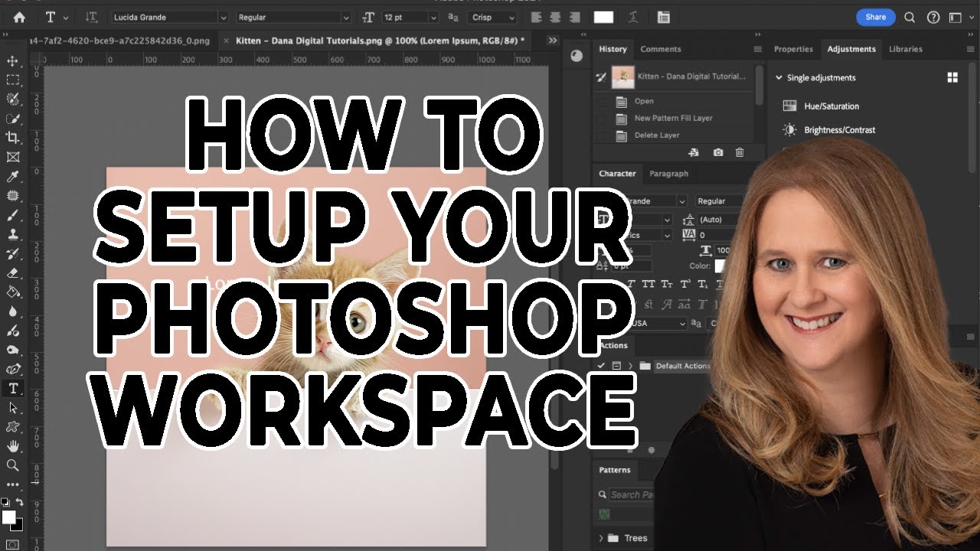Click the blue Share button
Image resolution: width=980 pixels, height=551 pixels.
pyautogui.click(x=876, y=17)
